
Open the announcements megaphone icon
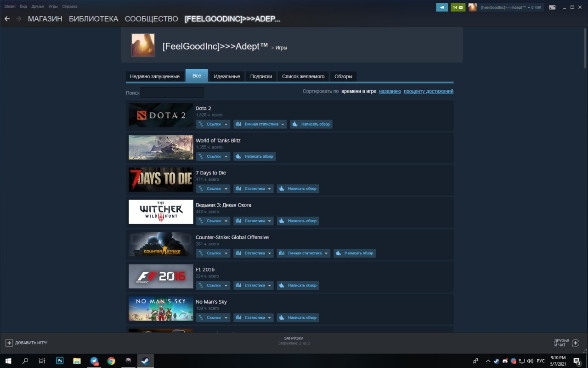[442, 7]
